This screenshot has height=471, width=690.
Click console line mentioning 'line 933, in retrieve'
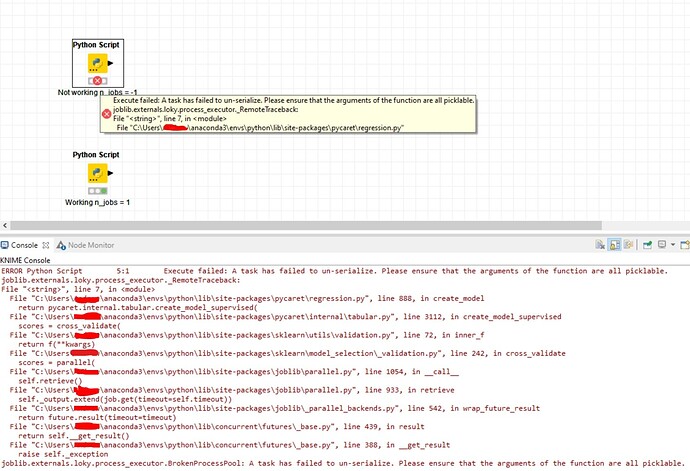232,390
